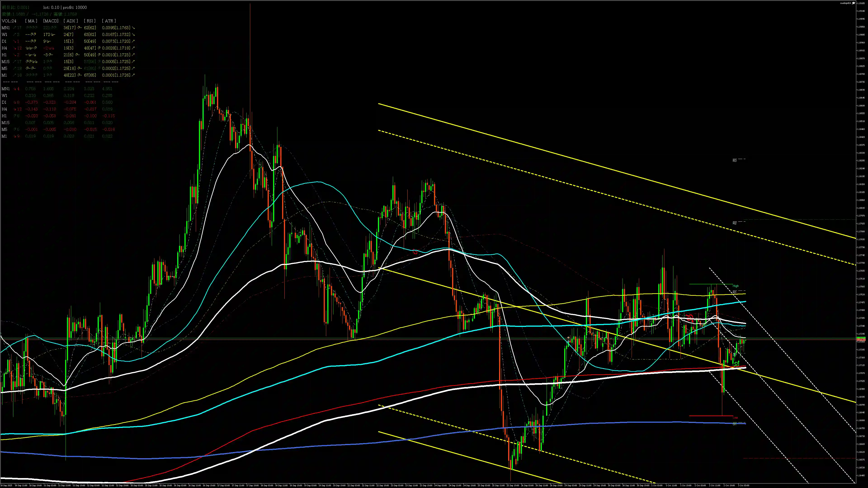Click the H4 row label in upper table
868x488 pixels.
click(x=4, y=48)
